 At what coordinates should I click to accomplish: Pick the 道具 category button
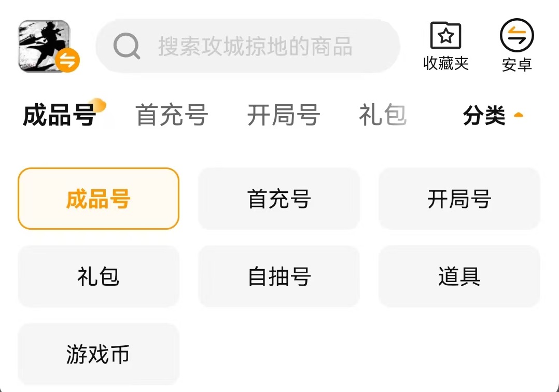click(459, 276)
